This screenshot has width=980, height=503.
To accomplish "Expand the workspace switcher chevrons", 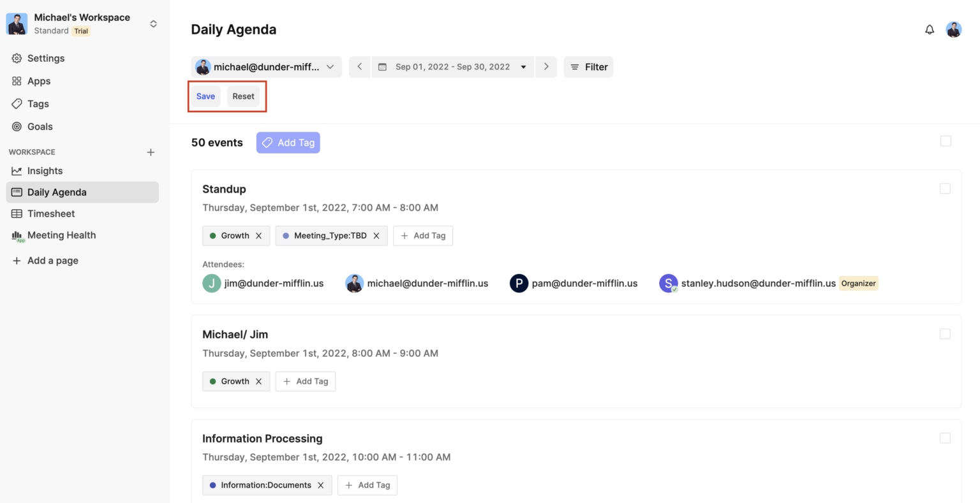I will click(153, 24).
